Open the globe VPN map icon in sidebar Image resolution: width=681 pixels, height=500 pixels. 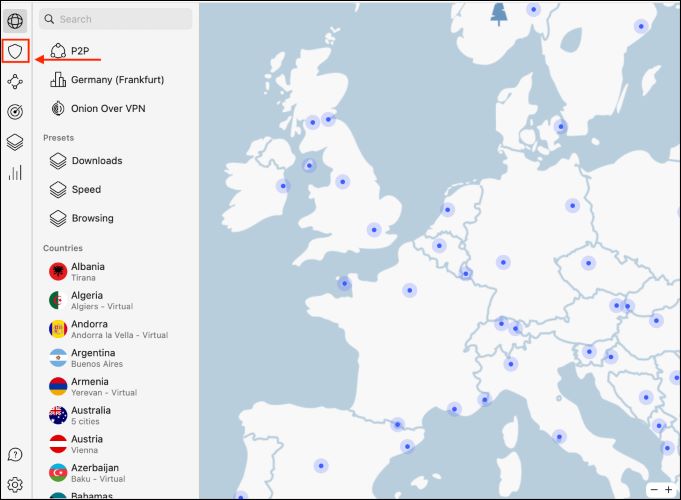click(15, 20)
